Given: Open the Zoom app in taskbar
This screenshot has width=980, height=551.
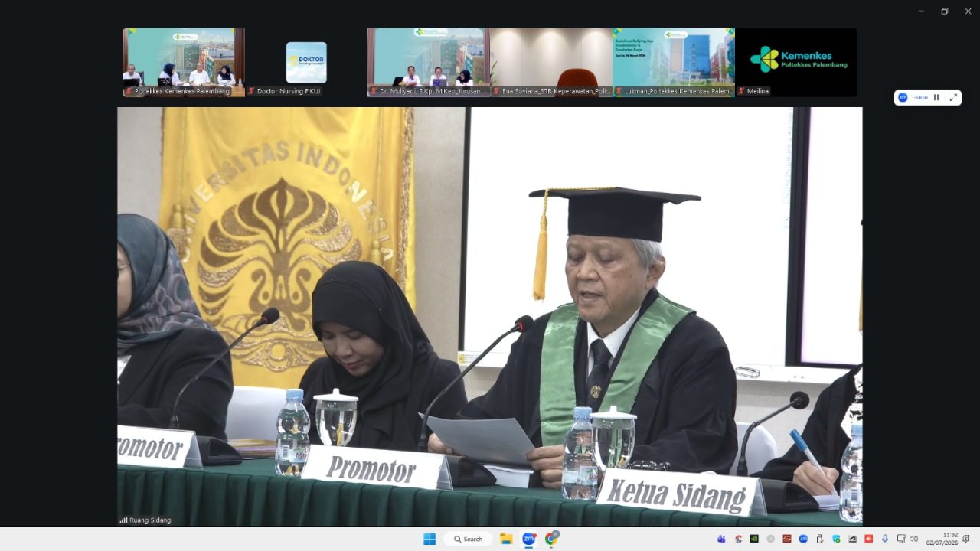Looking at the screenshot, I should pos(528,539).
